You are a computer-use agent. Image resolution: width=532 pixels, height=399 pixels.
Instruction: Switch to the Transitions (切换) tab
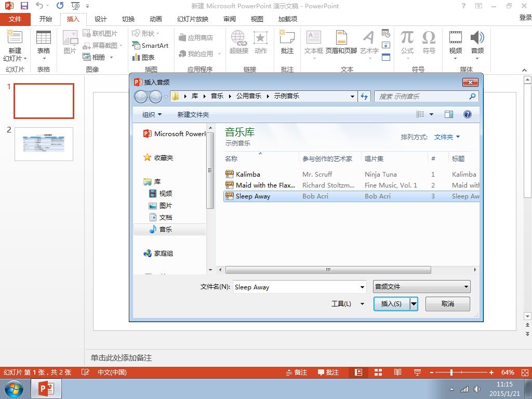(x=128, y=19)
